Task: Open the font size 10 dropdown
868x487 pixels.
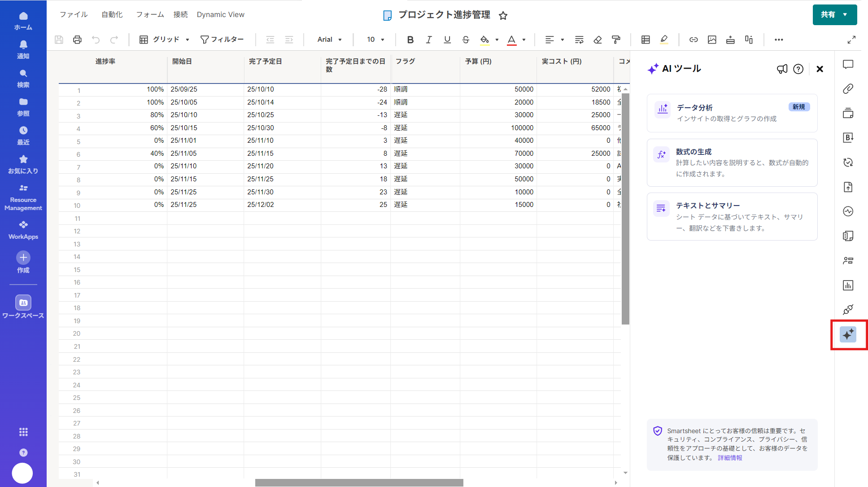Action: (375, 39)
